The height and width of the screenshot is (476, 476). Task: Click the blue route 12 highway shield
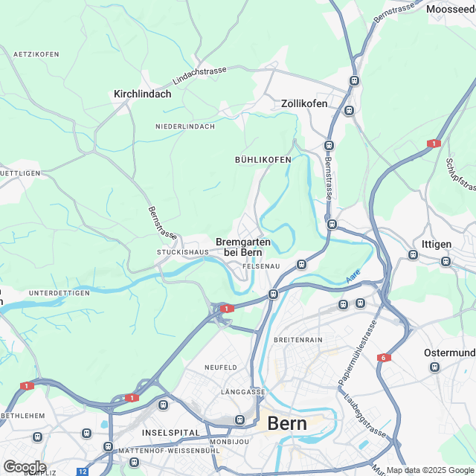[x=83, y=472]
